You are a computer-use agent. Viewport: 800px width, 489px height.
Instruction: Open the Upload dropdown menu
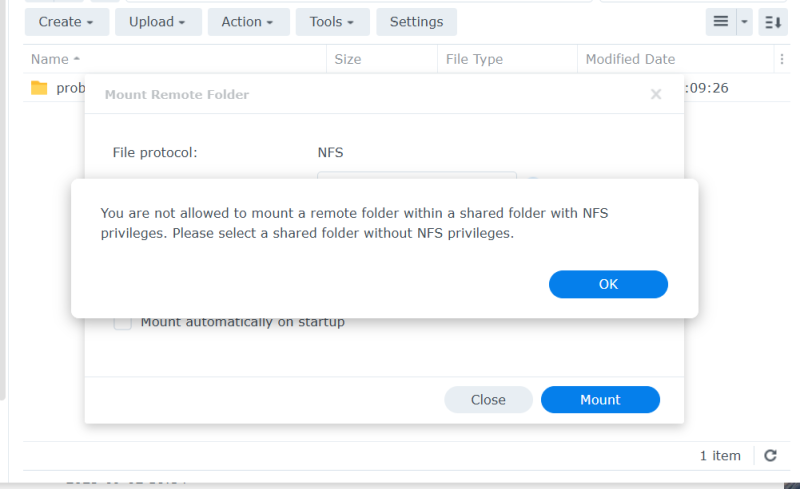(158, 22)
